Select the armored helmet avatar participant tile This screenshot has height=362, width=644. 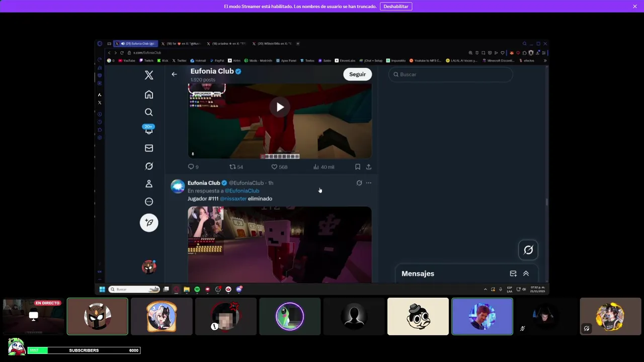98,316
